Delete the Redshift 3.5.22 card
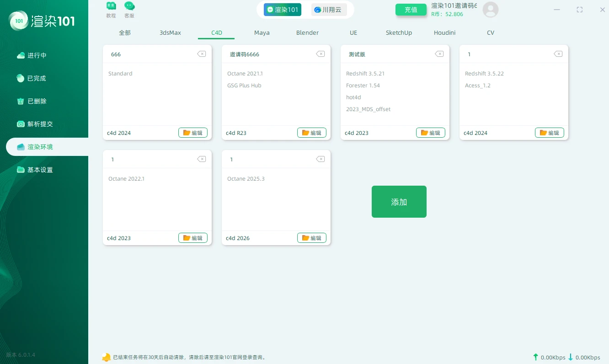Screen dimensions: 609x364 click(558, 54)
